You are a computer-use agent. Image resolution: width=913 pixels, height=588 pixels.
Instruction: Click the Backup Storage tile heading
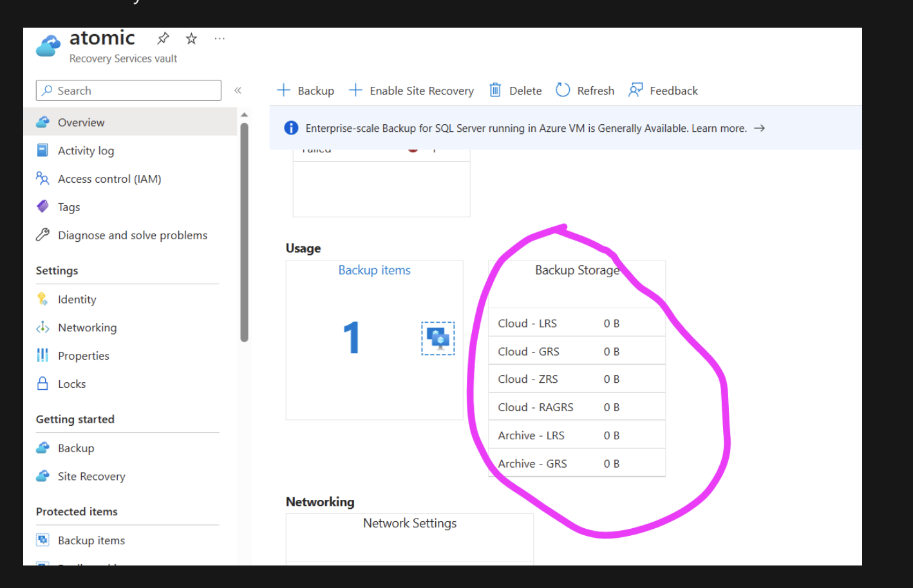pos(577,270)
